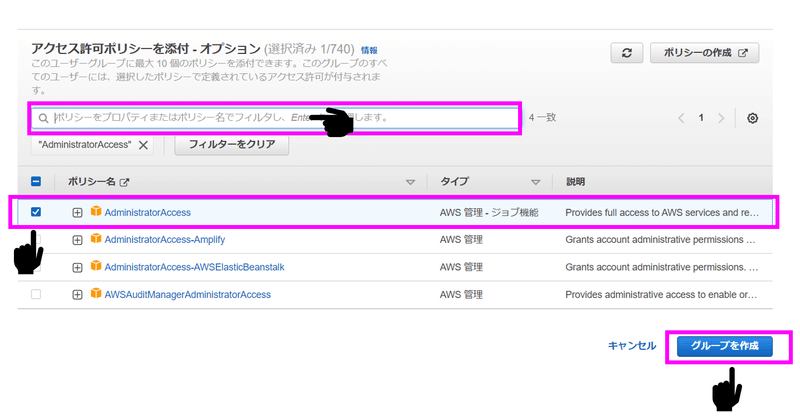Click the external link icon beside the ポリシー名 column header
800x420 pixels.
[x=124, y=182]
